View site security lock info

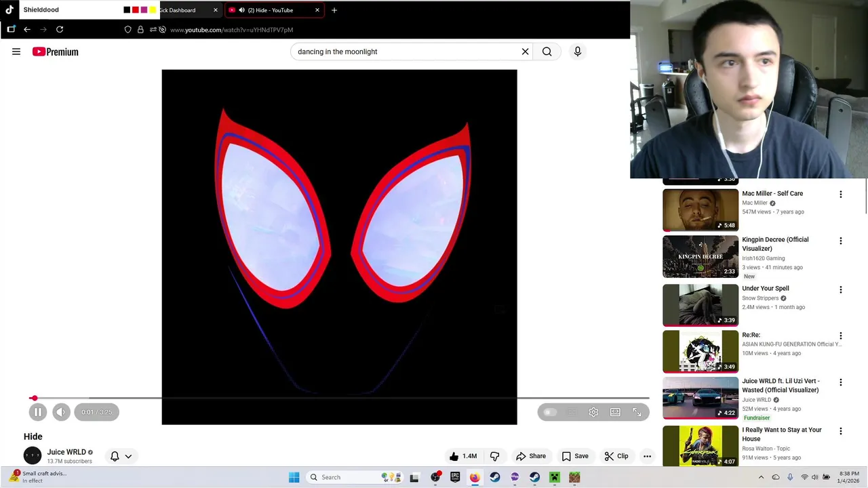point(140,29)
